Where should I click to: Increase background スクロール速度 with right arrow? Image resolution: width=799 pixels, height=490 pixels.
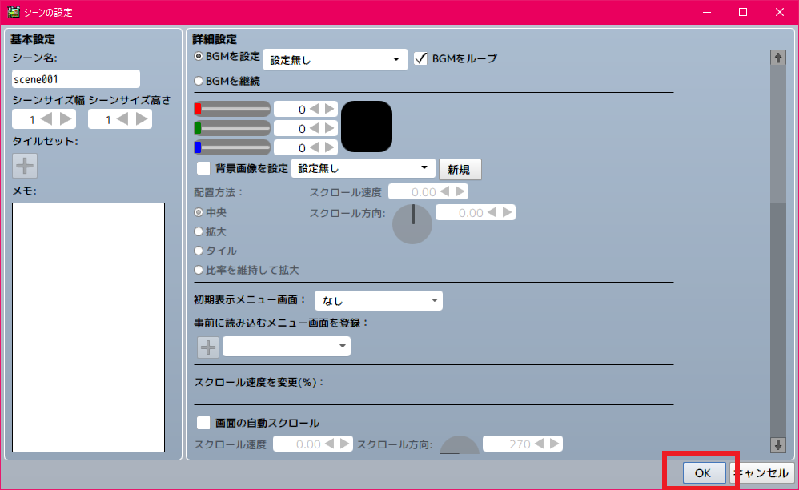pos(460,192)
